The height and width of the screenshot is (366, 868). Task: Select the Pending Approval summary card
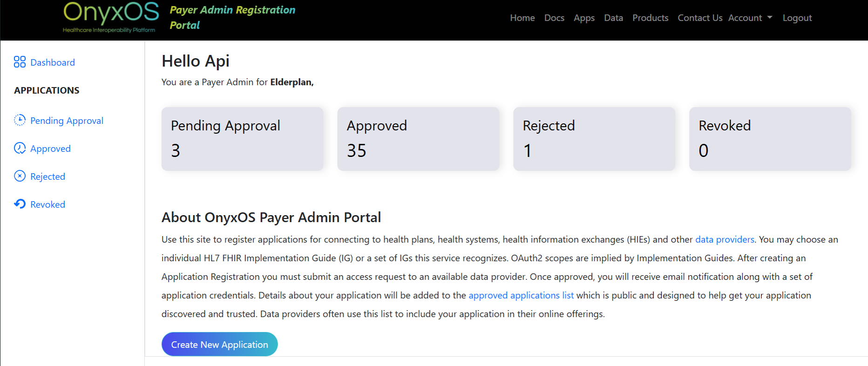point(242,139)
